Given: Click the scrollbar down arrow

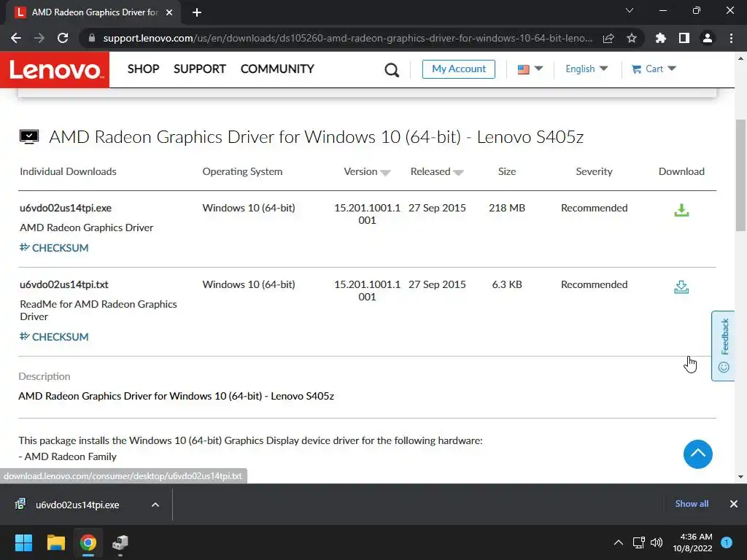Looking at the screenshot, I should (740, 477).
